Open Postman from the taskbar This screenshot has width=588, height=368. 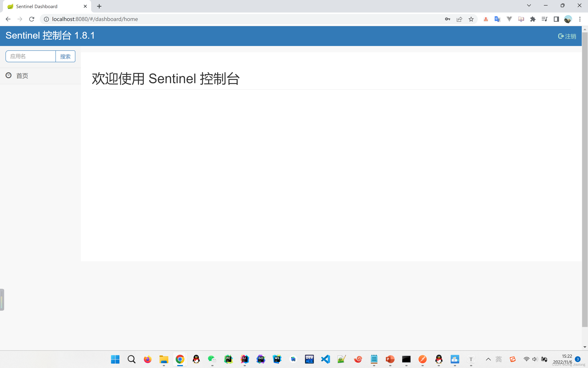pyautogui.click(x=423, y=359)
